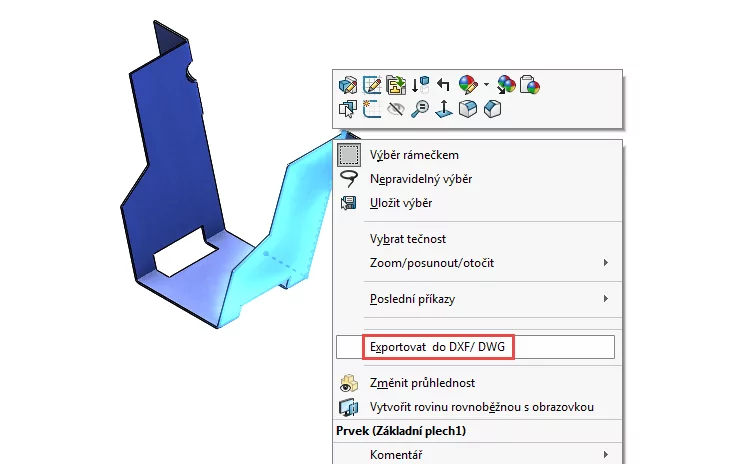Viewport: 750px width, 464px height.
Task: Choose Exportovat do DXF/ DWG
Action: coord(475,347)
